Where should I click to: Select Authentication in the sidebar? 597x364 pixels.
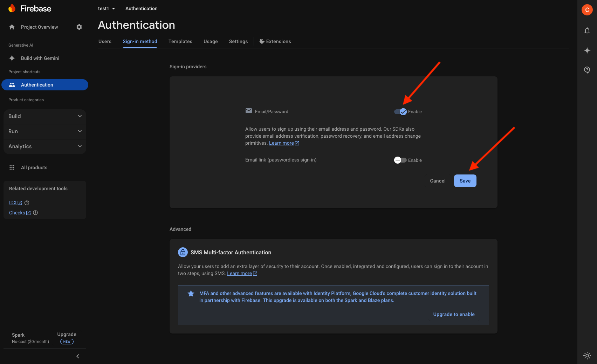tap(45, 85)
